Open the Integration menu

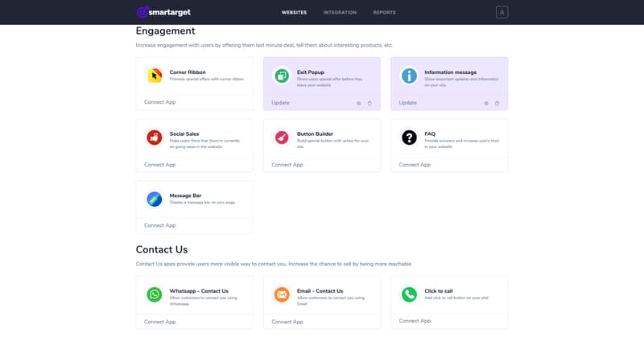pyautogui.click(x=340, y=12)
